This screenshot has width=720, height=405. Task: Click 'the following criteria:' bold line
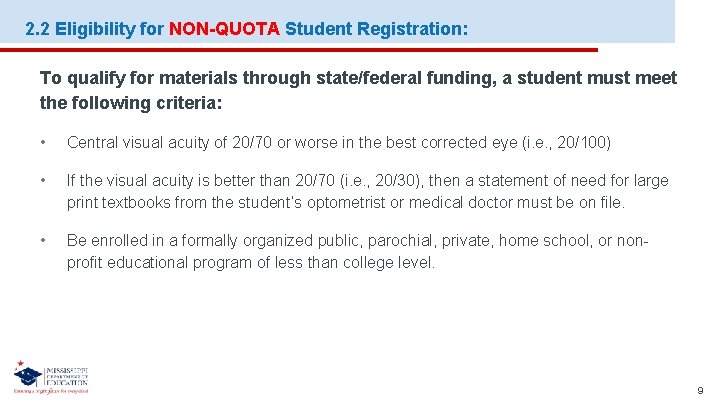click(x=131, y=103)
